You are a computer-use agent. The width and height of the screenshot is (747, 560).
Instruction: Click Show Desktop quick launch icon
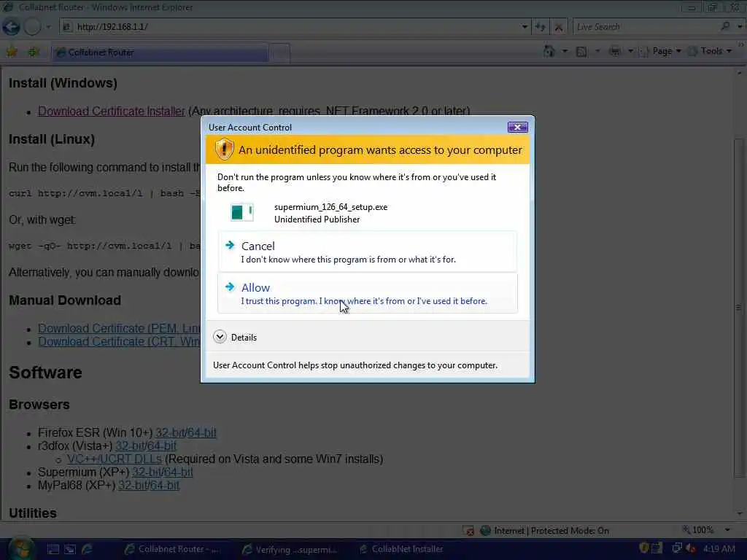tap(53, 550)
